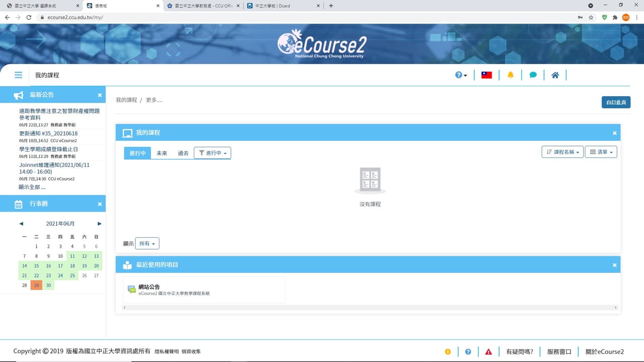Screen dimensions: 644x362
Task: Open the 課程名稱 sort dropdown
Action: (x=562, y=151)
